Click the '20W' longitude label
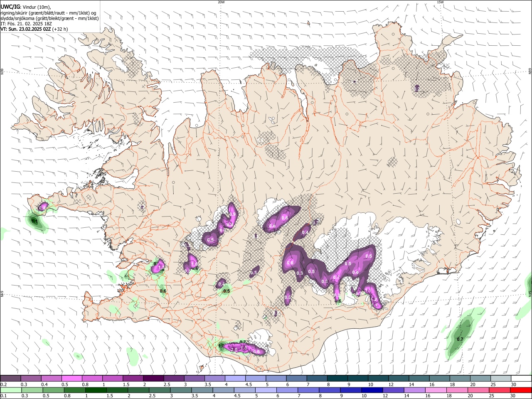Viewport: 532px width, 399px height. click(221, 2)
